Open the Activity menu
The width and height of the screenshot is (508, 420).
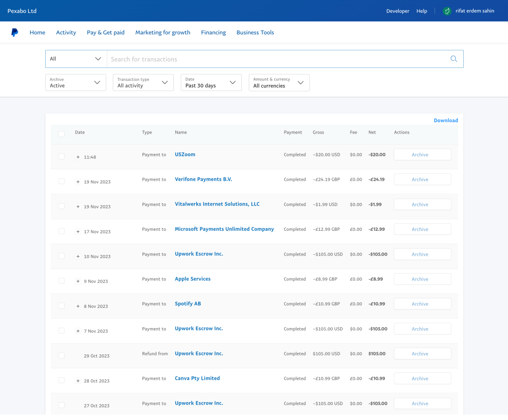pos(66,32)
